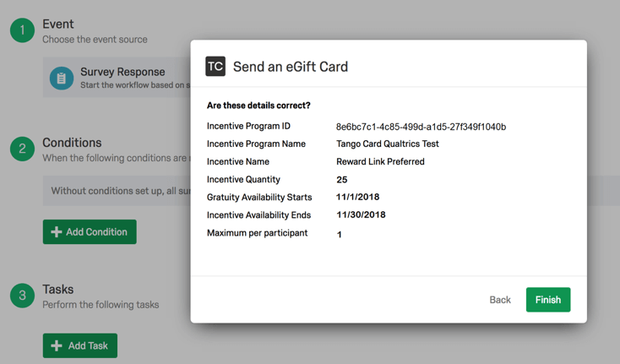Click the Survey Response clipboard icon
The width and height of the screenshot is (620, 364).
click(62, 79)
